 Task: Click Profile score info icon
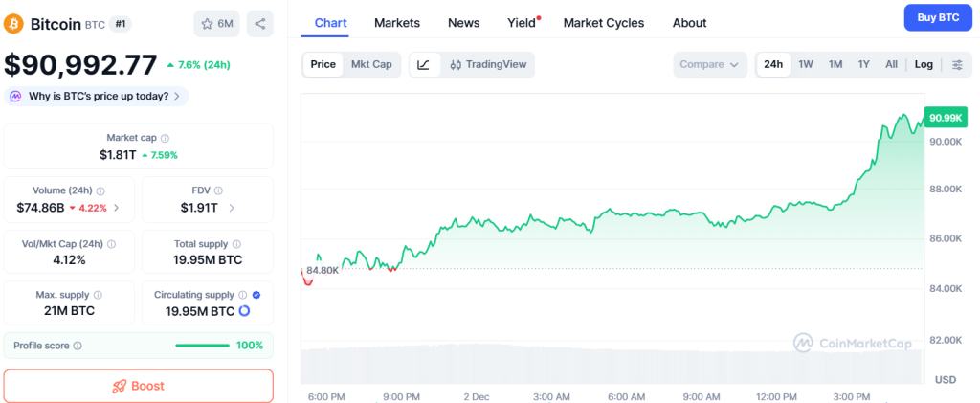78,346
